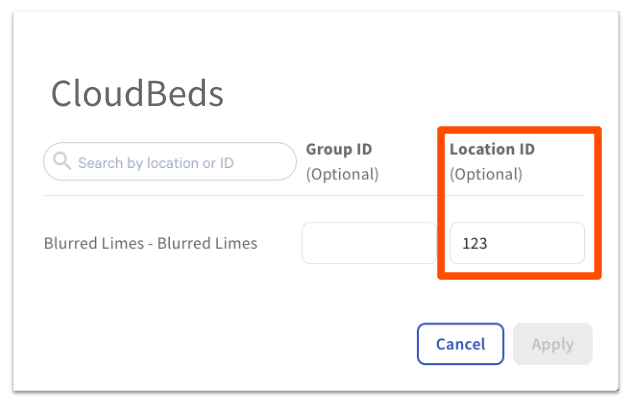Viewport: 625px width, 400px height.
Task: Focus the Search by location or ID field
Action: tap(170, 161)
